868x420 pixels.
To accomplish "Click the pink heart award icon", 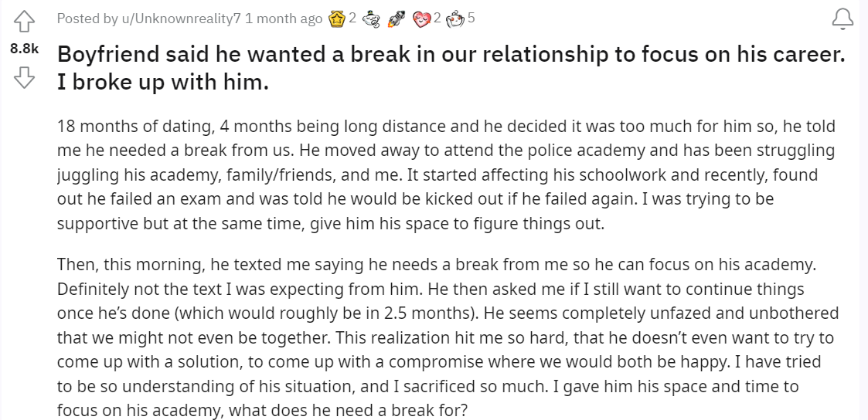I will click(x=422, y=19).
